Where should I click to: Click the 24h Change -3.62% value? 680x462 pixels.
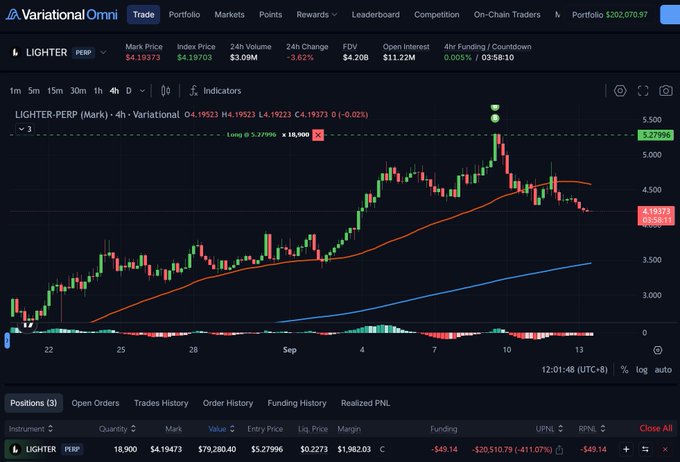click(x=300, y=57)
